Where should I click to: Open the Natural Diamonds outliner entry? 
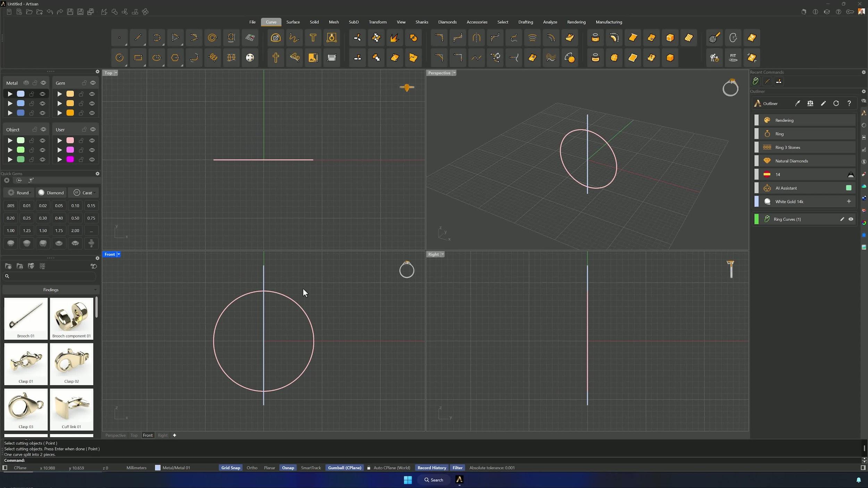[804, 161]
